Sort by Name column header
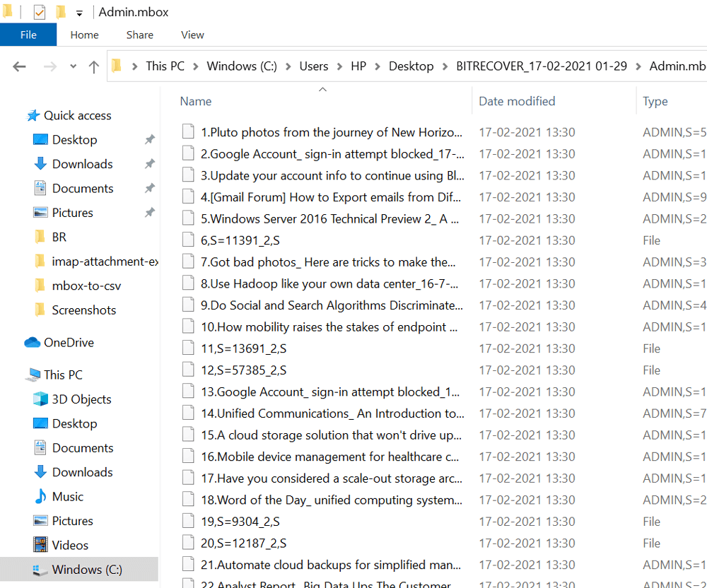 [x=196, y=101]
